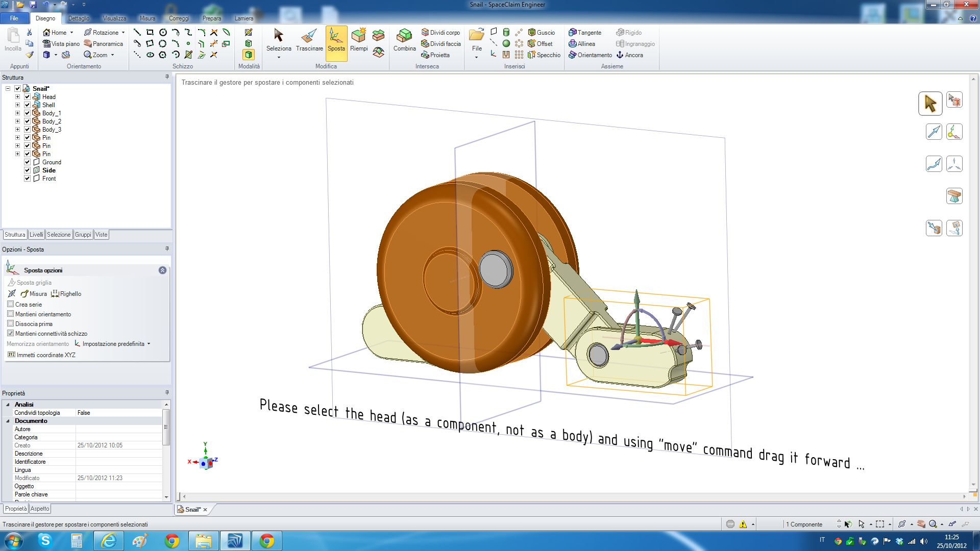Click the warning triangle in status bar
980x551 pixels.
coord(743,524)
